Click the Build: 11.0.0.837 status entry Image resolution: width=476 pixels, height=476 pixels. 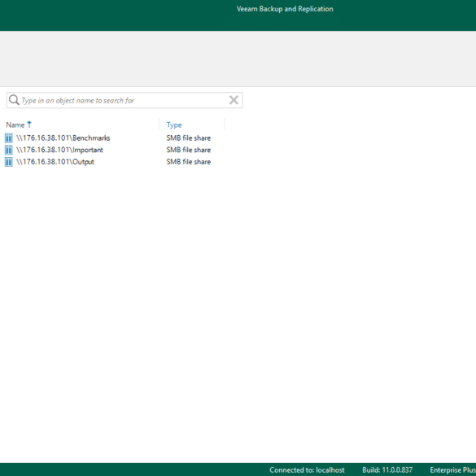click(x=387, y=470)
